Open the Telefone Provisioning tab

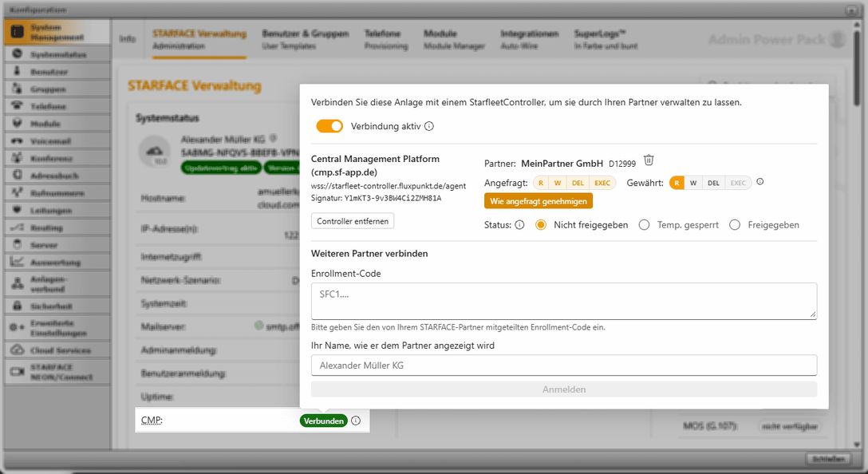point(386,39)
